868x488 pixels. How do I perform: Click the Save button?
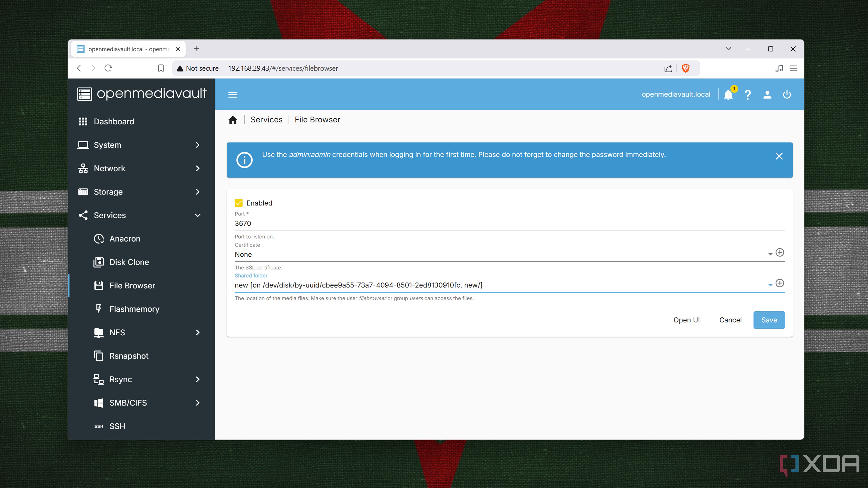coord(769,320)
